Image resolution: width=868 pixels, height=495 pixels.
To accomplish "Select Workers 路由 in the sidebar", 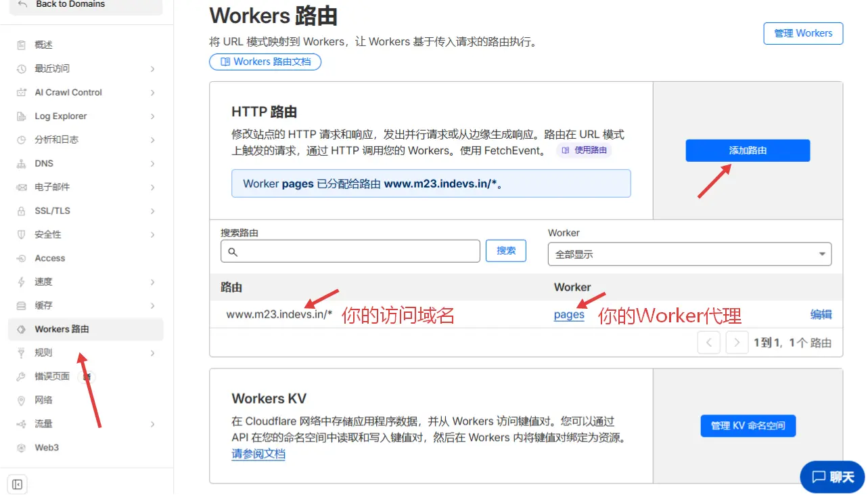I will click(x=62, y=329).
